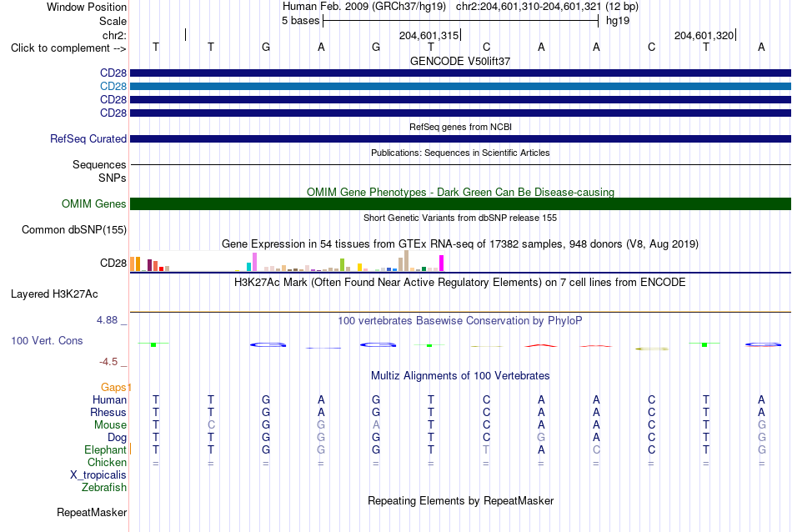Click the Zebrafish species label

tap(104, 488)
